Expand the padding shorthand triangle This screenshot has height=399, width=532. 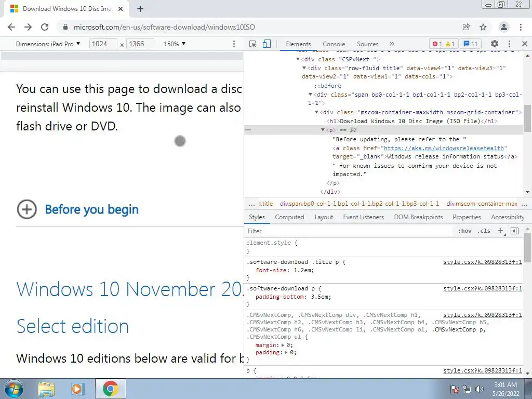[x=286, y=353]
